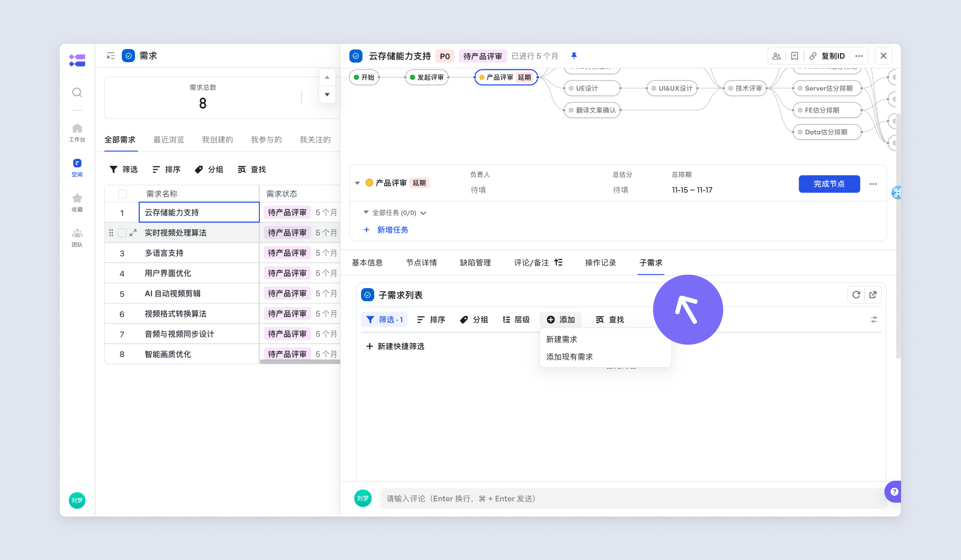Image resolution: width=961 pixels, height=560 pixels.
Task: Click 新增任务 to add a task
Action: tap(386, 230)
